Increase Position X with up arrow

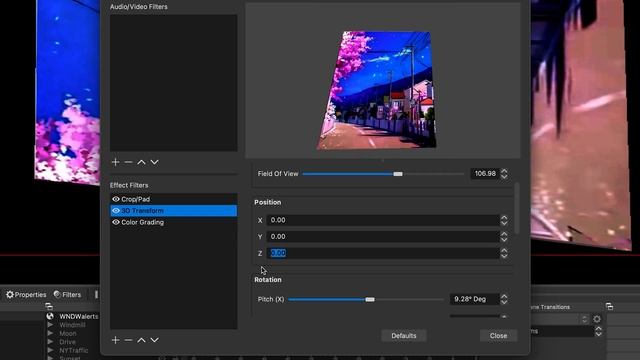(504, 218)
